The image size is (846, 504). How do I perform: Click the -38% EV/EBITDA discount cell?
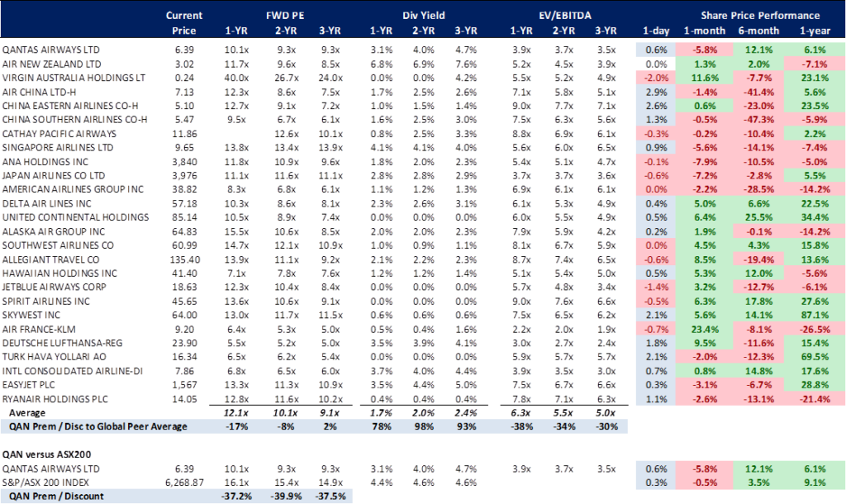[521, 427]
